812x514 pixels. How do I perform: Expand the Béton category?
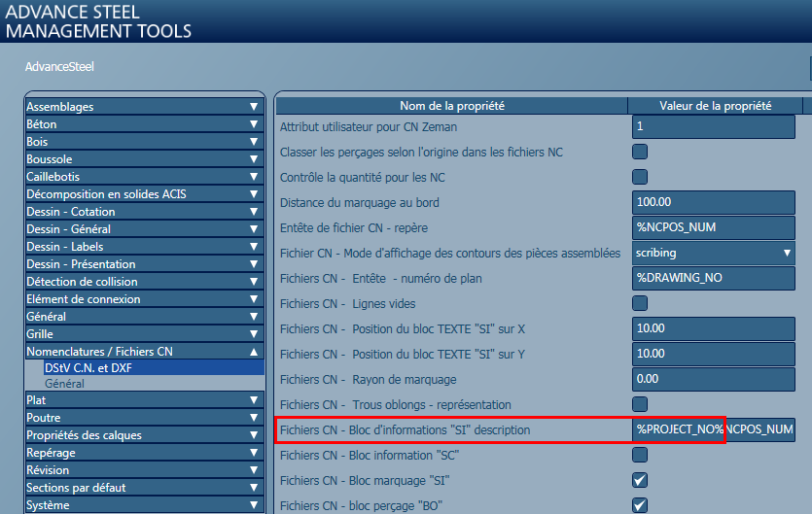(x=145, y=124)
